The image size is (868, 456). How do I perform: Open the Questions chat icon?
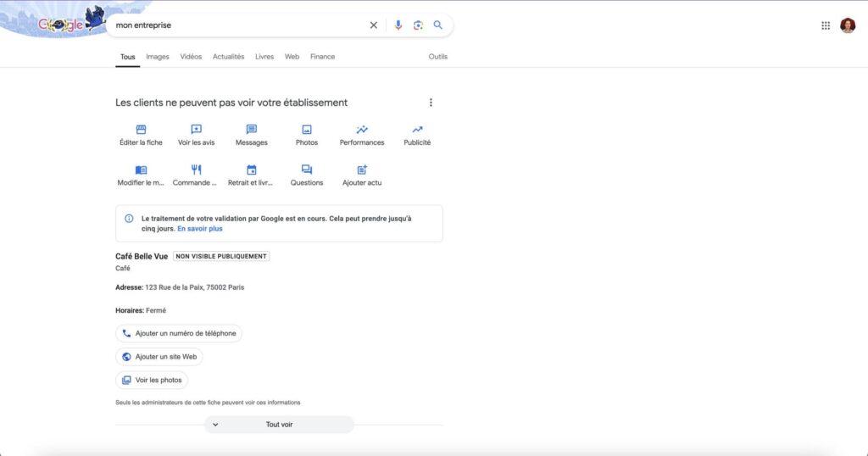(x=307, y=170)
